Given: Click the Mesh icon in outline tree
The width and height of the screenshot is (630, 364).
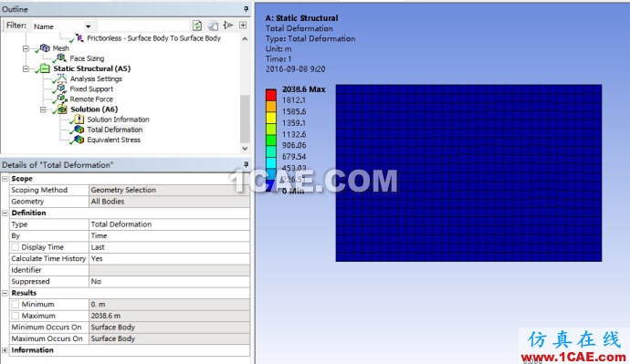Looking at the screenshot, I should tap(46, 48).
